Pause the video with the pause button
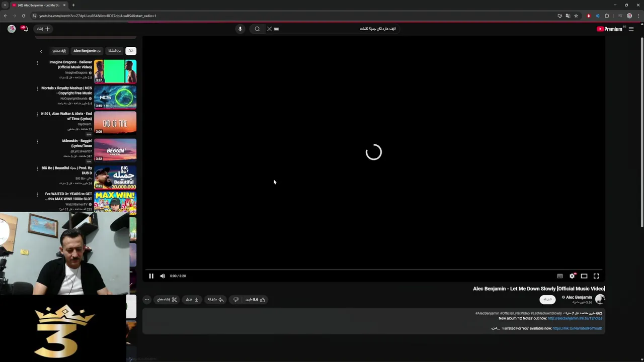 [x=151, y=276]
